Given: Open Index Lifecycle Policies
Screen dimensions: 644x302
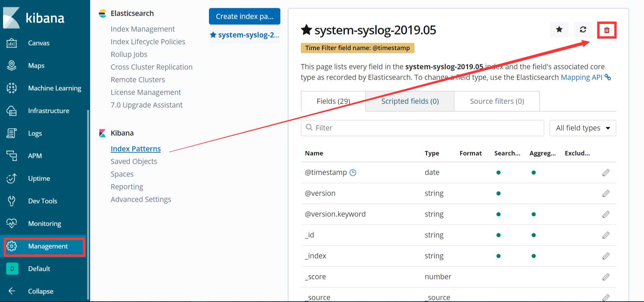Looking at the screenshot, I should tap(148, 42).
